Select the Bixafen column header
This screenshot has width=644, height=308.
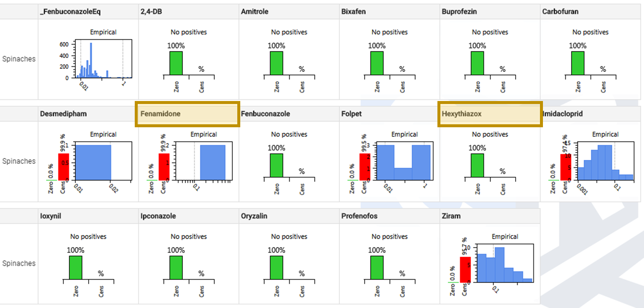coord(354,11)
